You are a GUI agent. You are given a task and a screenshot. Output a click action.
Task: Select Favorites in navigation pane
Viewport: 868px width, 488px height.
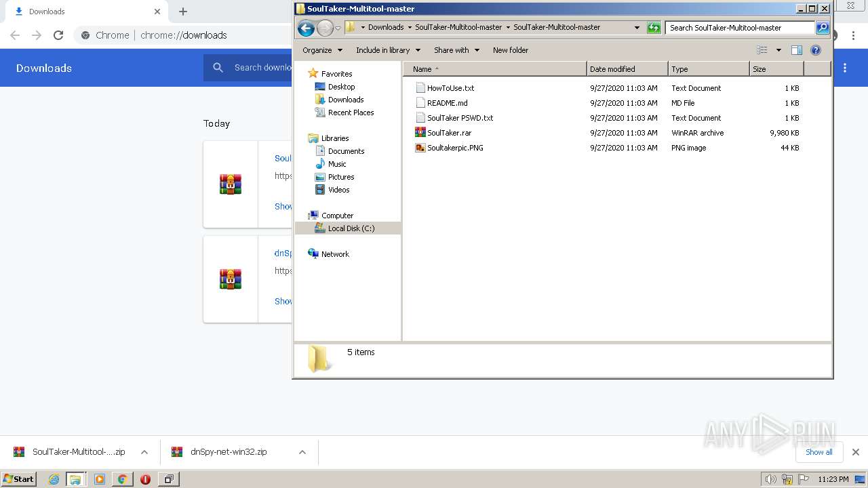[336, 74]
